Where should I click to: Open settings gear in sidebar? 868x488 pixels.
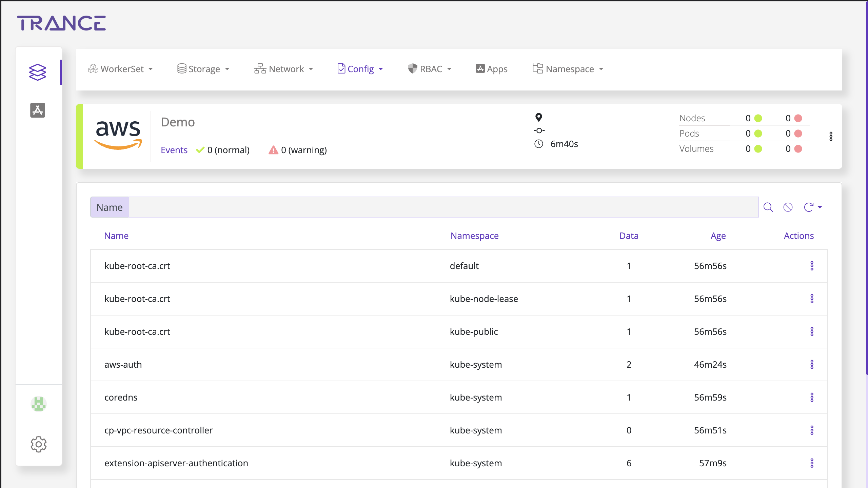38,444
